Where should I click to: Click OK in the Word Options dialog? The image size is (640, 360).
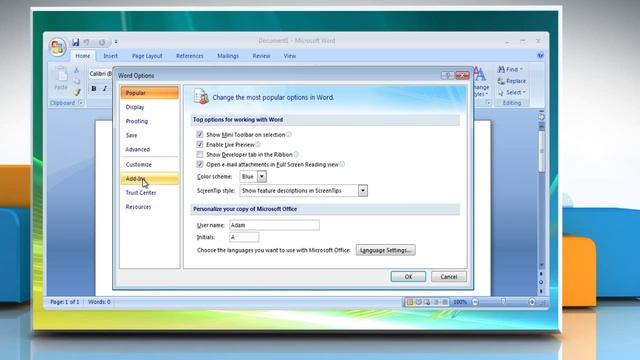click(x=408, y=277)
